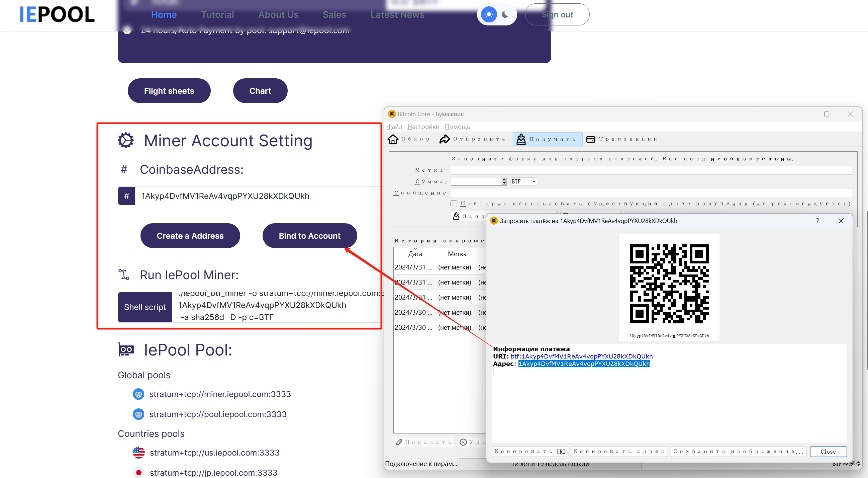This screenshot has height=478, width=868.
Task: Click Копировать адрес button
Action: click(619, 452)
